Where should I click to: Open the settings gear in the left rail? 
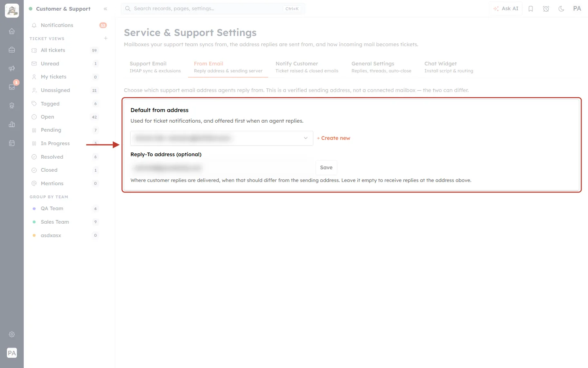click(x=12, y=334)
